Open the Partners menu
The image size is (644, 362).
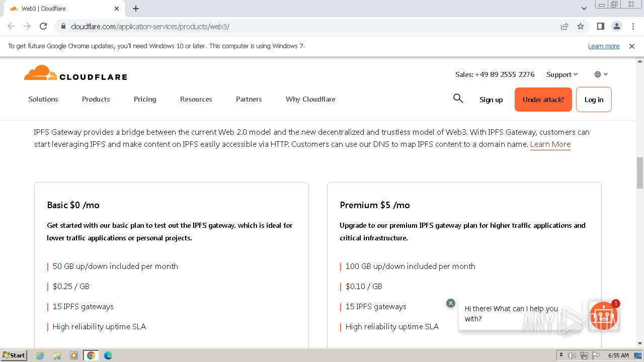coord(249,99)
